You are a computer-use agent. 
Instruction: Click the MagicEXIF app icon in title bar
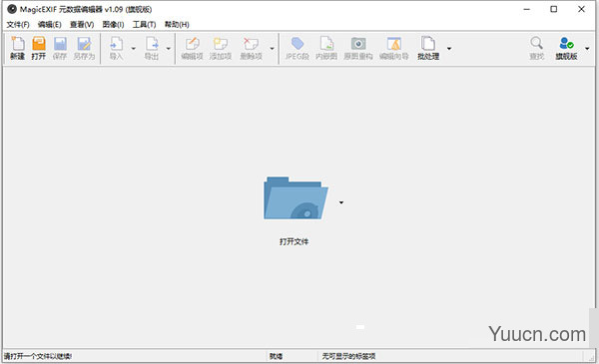[12, 9]
